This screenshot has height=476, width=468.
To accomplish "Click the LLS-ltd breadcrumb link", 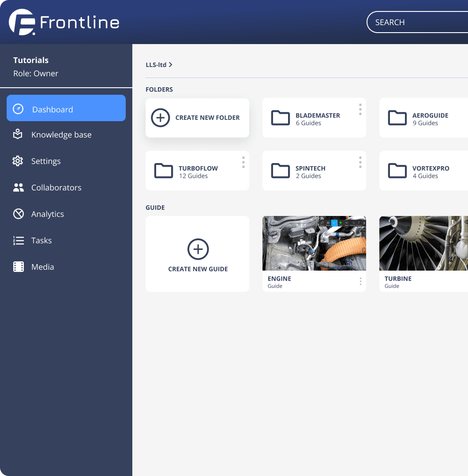I will pyautogui.click(x=156, y=65).
